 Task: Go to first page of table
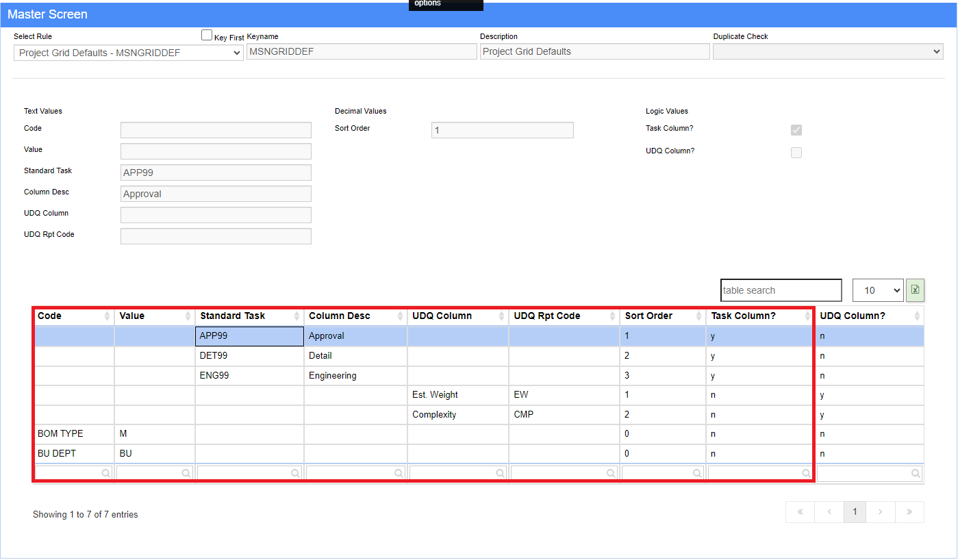[801, 512]
